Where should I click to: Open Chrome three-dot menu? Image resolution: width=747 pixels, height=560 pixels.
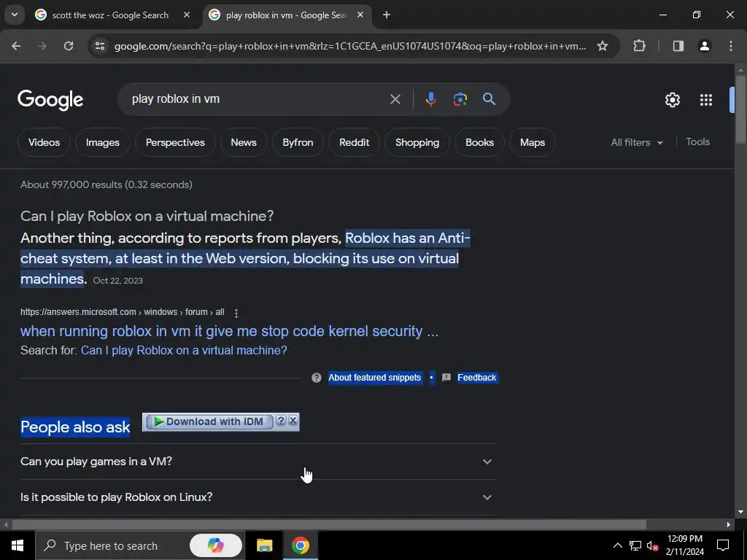click(731, 46)
